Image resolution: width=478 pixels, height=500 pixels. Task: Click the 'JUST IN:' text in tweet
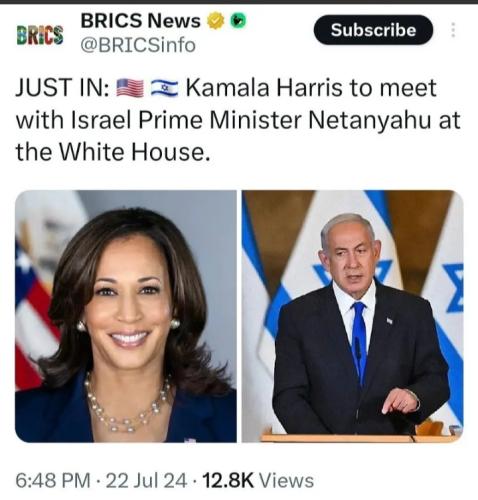(x=62, y=88)
